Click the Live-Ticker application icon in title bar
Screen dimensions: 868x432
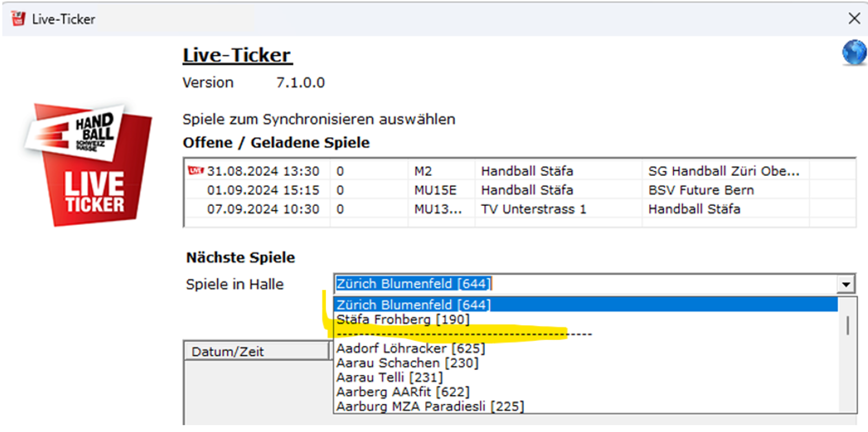18,19
